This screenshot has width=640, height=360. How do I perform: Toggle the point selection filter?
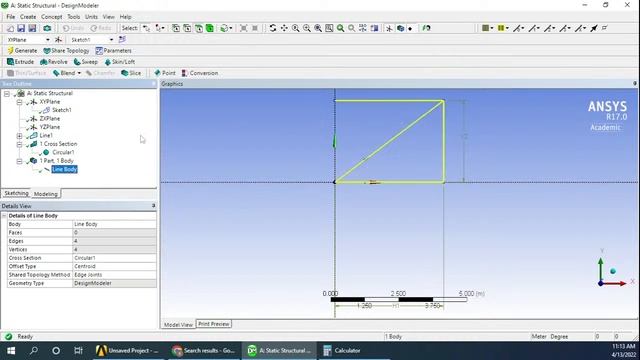(176, 28)
